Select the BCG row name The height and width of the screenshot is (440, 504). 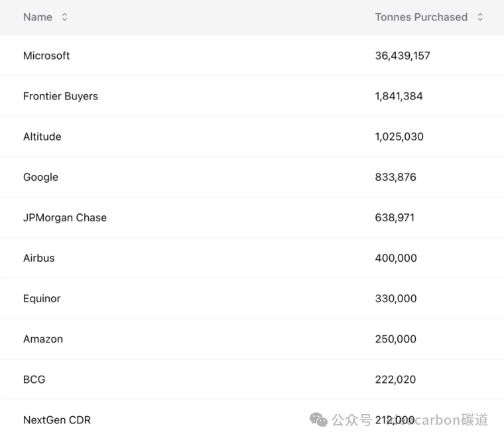point(34,379)
